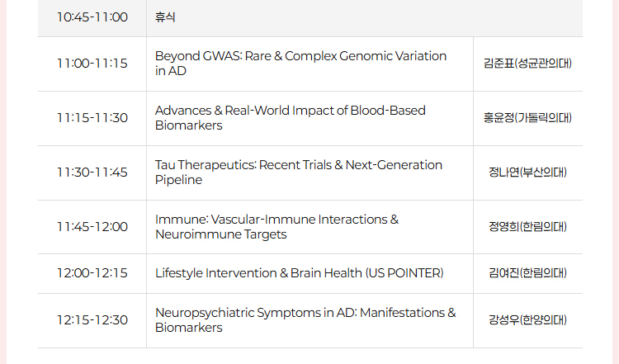
Task: Click speaker 김여진(한림의대)
Action: (528, 273)
